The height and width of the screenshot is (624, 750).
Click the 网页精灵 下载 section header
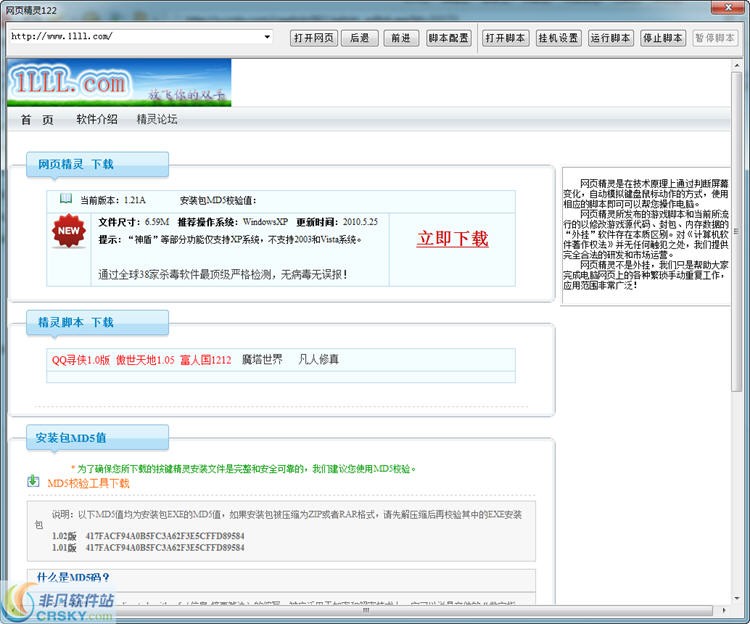pos(97,164)
